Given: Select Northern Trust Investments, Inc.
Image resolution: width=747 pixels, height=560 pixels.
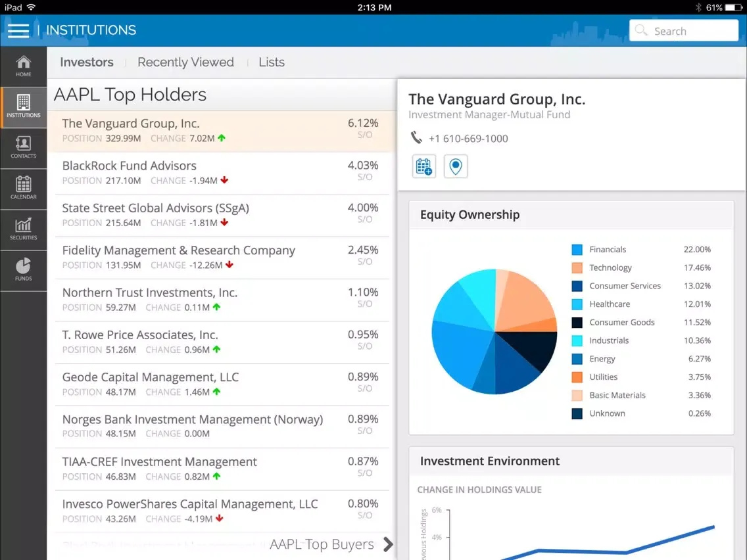Looking at the screenshot, I should click(x=222, y=300).
